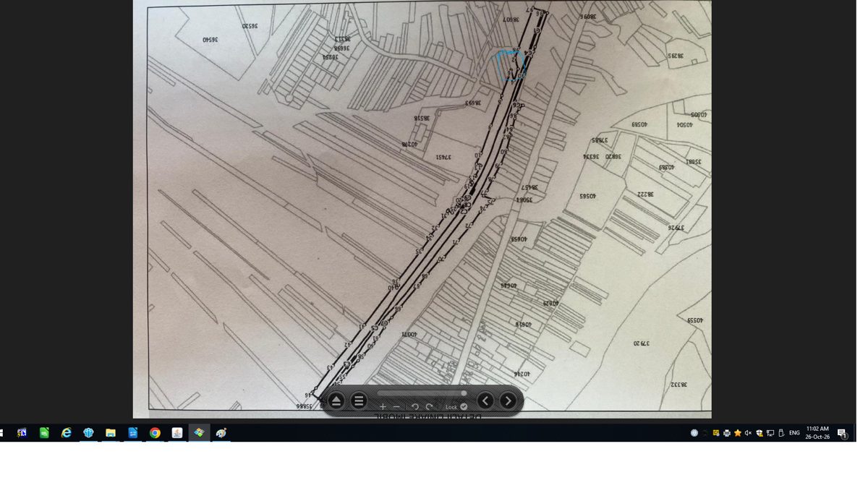Viewport: 868px width, 488px height.
Task: Go to the previous image
Action: click(x=485, y=401)
